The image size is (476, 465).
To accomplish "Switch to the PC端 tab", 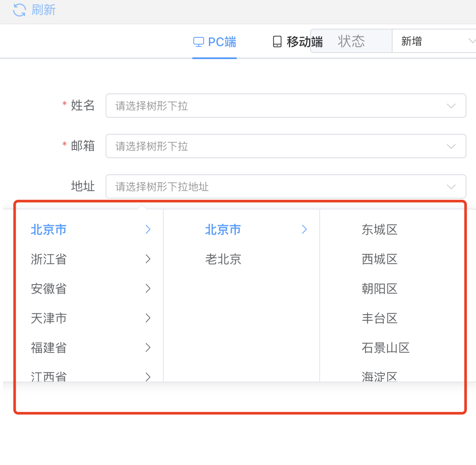I will click(x=215, y=42).
